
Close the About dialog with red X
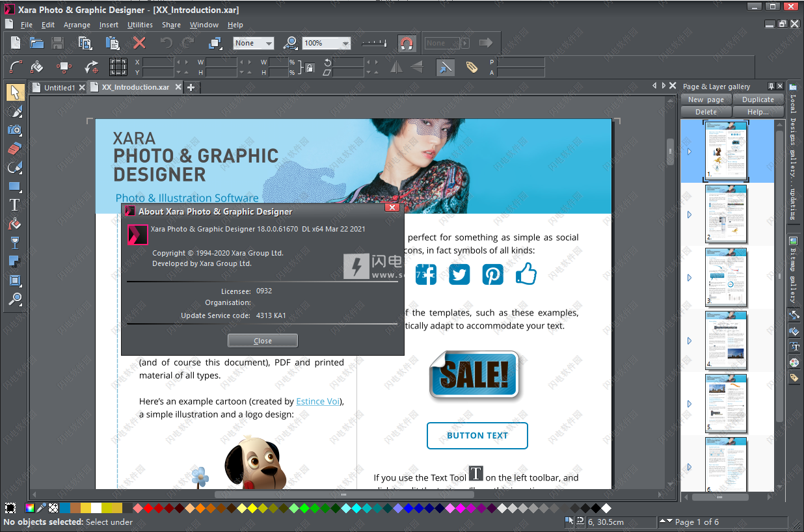click(392, 207)
